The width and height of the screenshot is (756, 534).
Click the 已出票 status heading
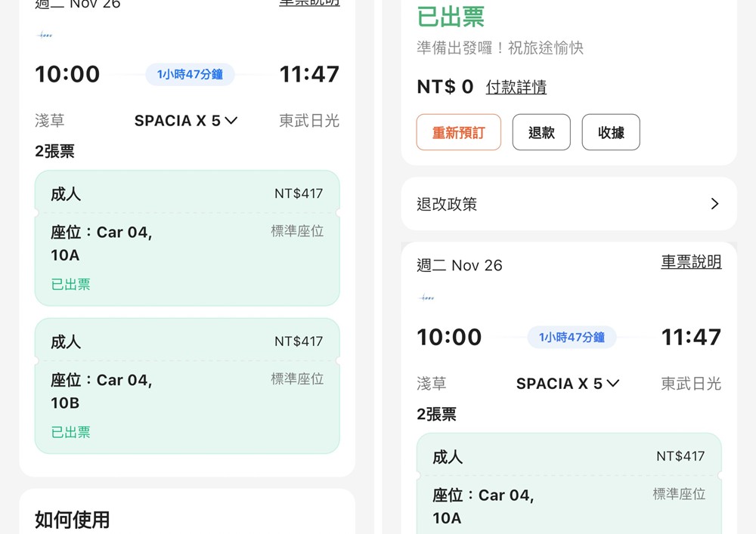tap(451, 17)
